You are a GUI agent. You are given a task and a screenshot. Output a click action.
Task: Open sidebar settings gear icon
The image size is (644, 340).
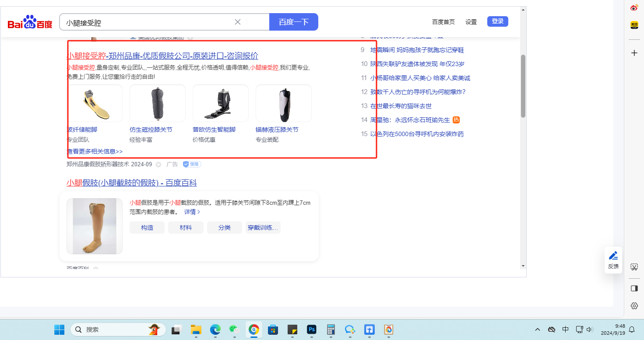point(634,306)
